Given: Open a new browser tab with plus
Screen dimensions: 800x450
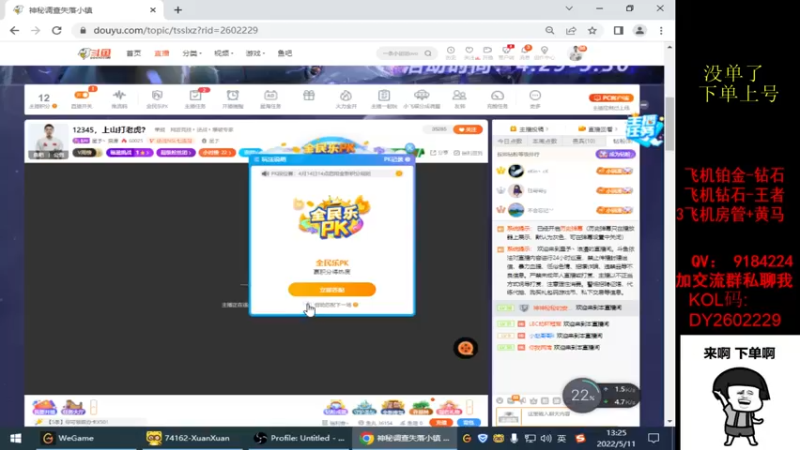Looking at the screenshot, I should click(178, 10).
